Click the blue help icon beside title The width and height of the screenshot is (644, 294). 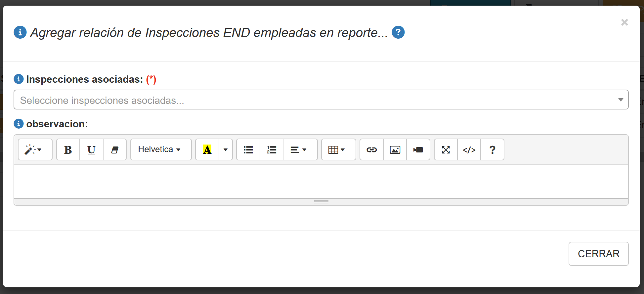click(398, 32)
